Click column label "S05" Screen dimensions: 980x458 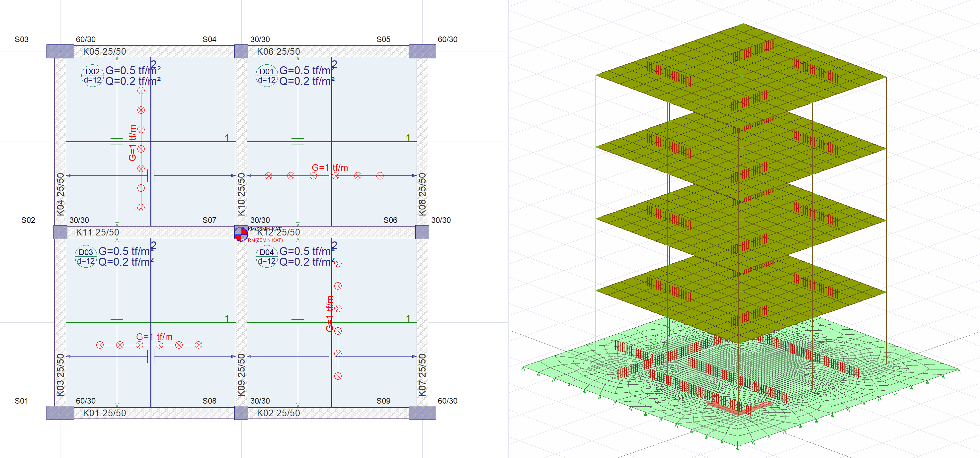point(383,39)
